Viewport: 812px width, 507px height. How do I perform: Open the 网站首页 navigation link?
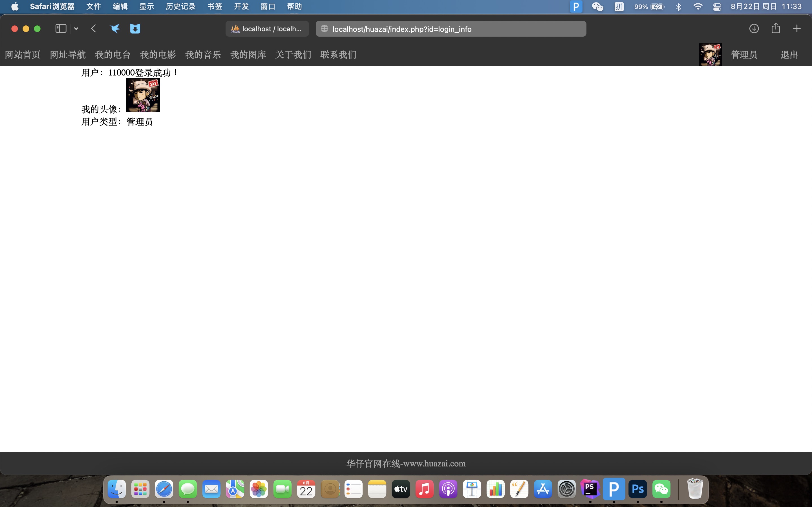click(23, 55)
